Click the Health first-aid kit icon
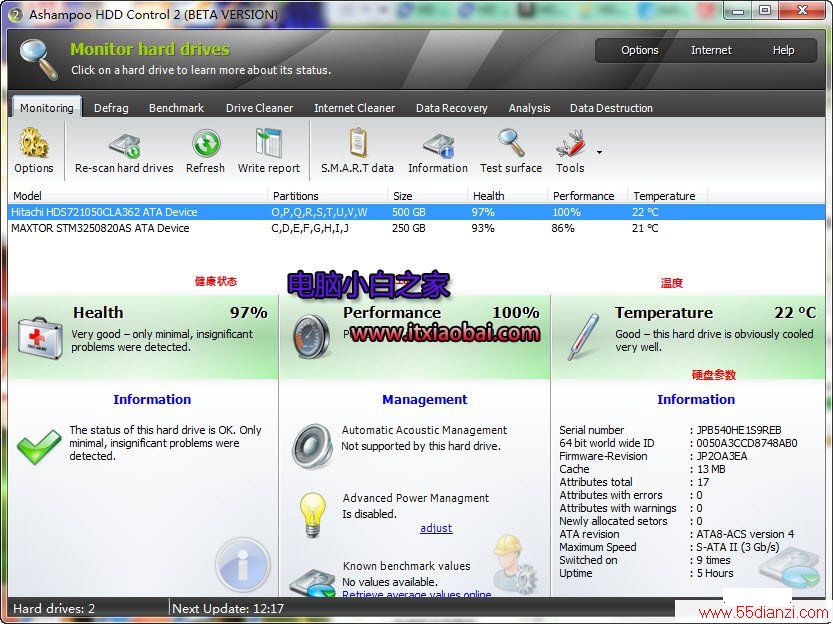This screenshot has height=624, width=833. pyautogui.click(x=39, y=338)
